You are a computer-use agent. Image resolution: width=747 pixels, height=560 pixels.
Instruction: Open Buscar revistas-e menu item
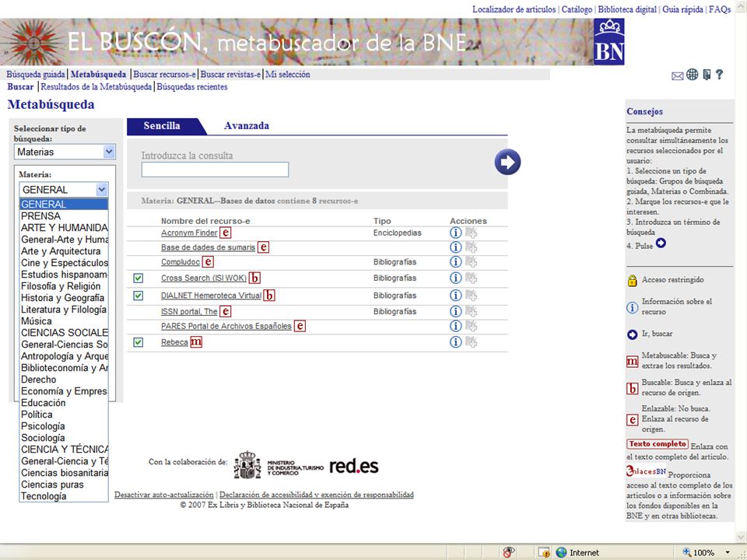[230, 75]
